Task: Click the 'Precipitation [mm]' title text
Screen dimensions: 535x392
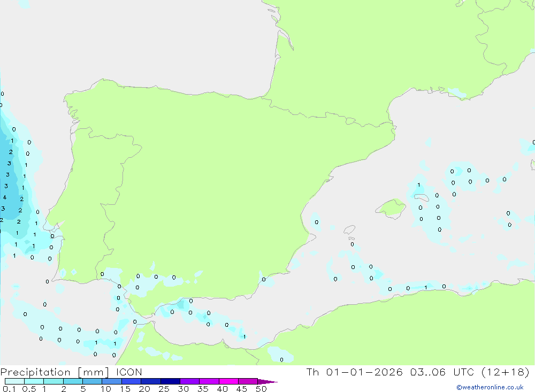Action: click(x=55, y=372)
